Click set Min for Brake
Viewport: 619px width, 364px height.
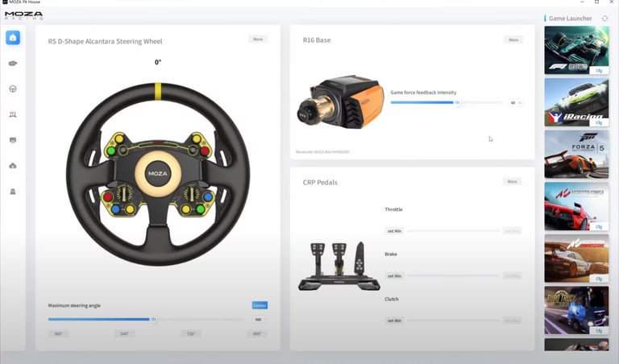coord(394,275)
